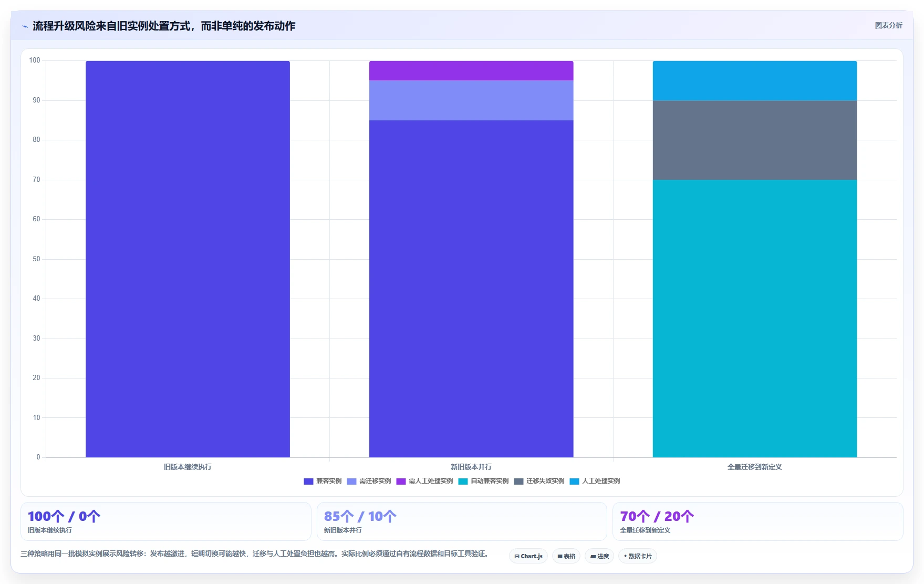This screenshot has height=584, width=924.
Task: Toggle 自动兼容实例 legend swatch
Action: tap(463, 481)
